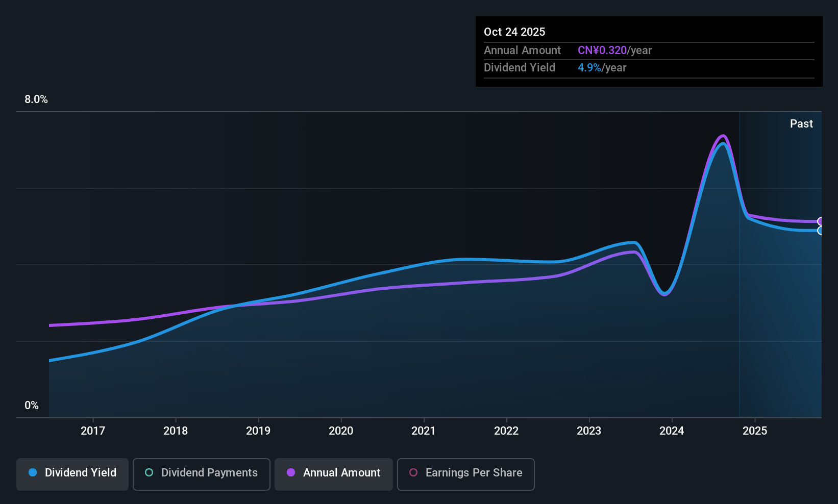The width and height of the screenshot is (838, 504).
Task: Click the 2025 x-axis year label
Action: pos(755,431)
